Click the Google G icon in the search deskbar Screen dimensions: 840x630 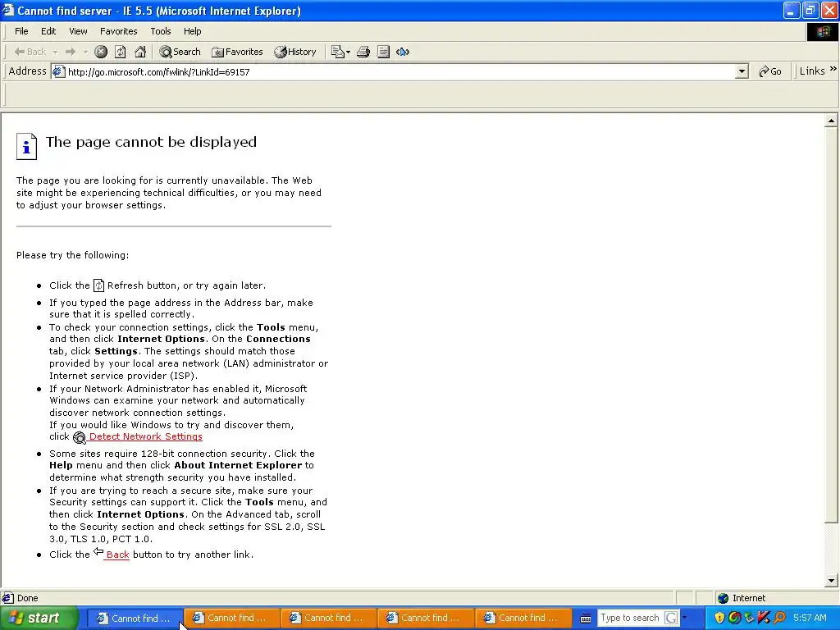(671, 618)
